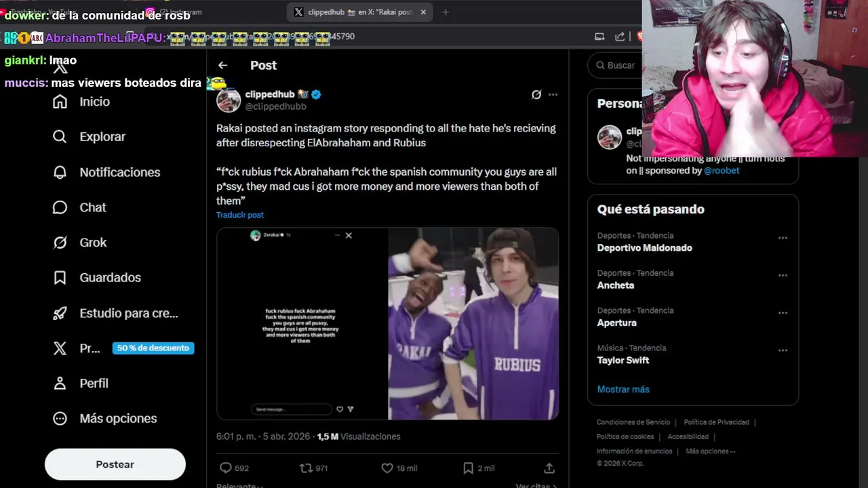Open a new browser tab with plus

[446, 12]
